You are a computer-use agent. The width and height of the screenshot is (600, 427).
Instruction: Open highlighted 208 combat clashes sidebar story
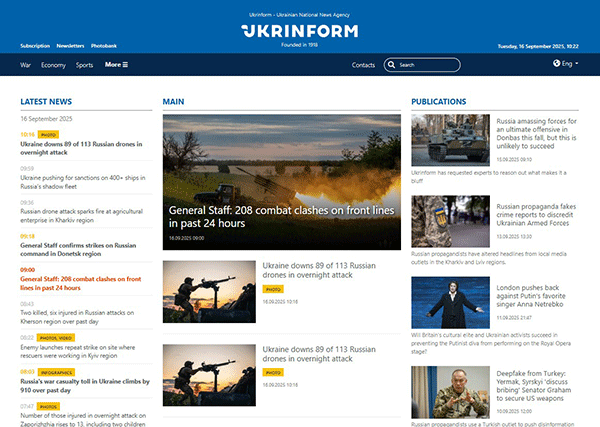click(81, 284)
